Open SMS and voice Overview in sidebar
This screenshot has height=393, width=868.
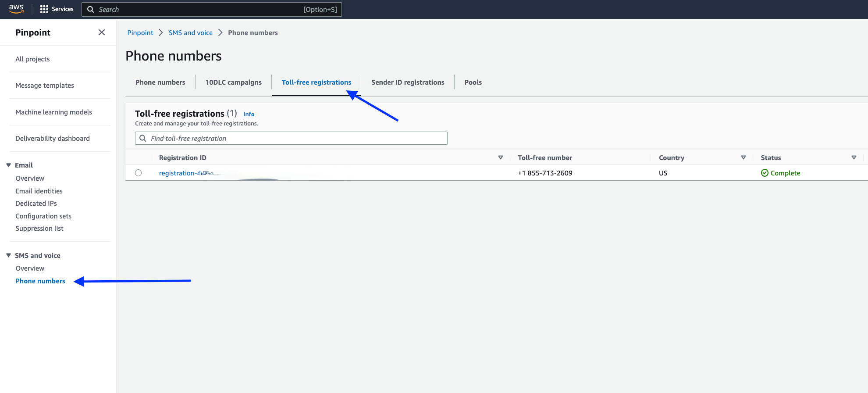[30, 268]
